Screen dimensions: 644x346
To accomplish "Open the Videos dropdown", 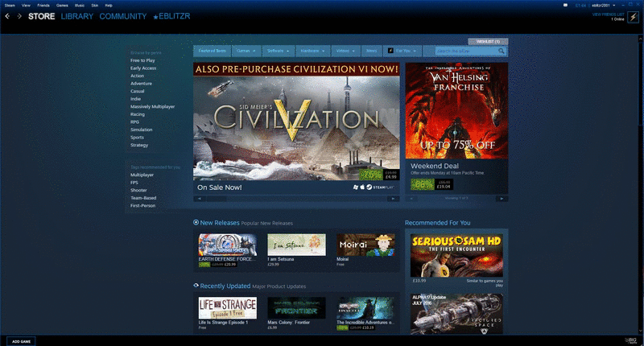I will [345, 51].
